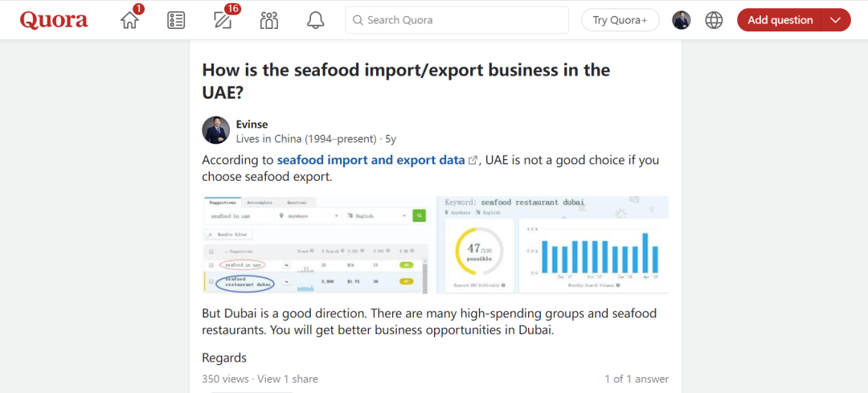This screenshot has height=393, width=868.
Task: Click the question title heading
Action: coord(406,80)
